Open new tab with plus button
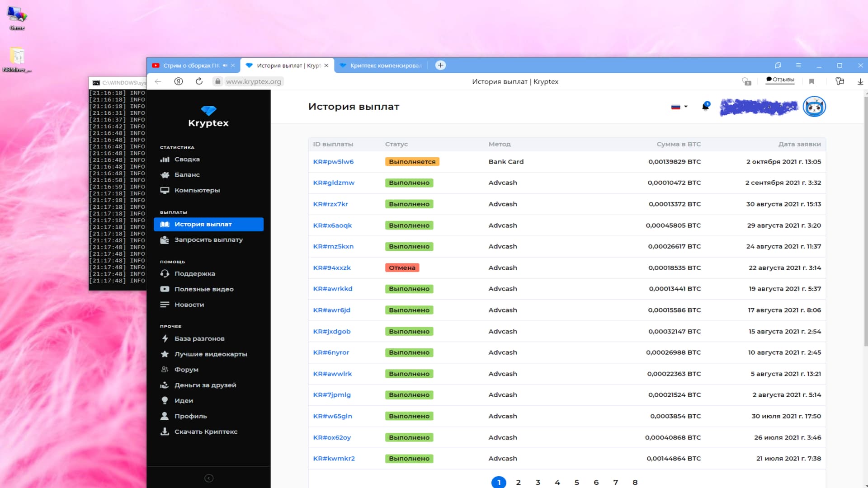868x488 pixels. pos(440,66)
